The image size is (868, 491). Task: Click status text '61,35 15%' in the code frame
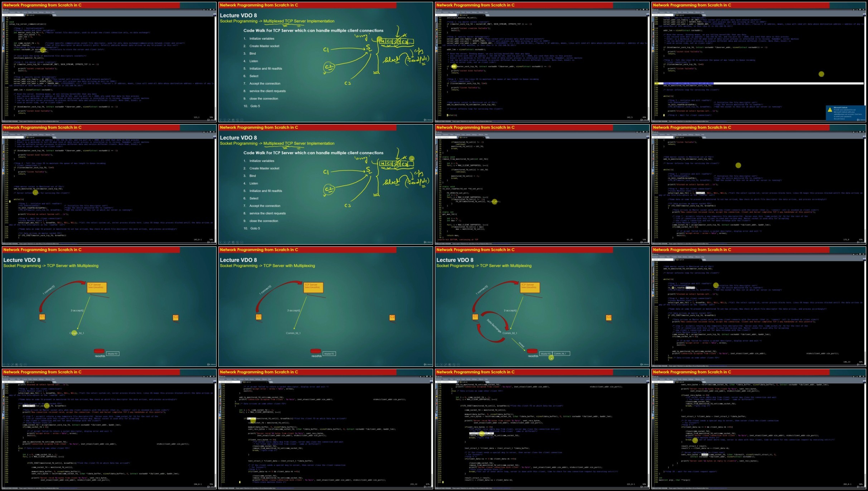[636, 240]
